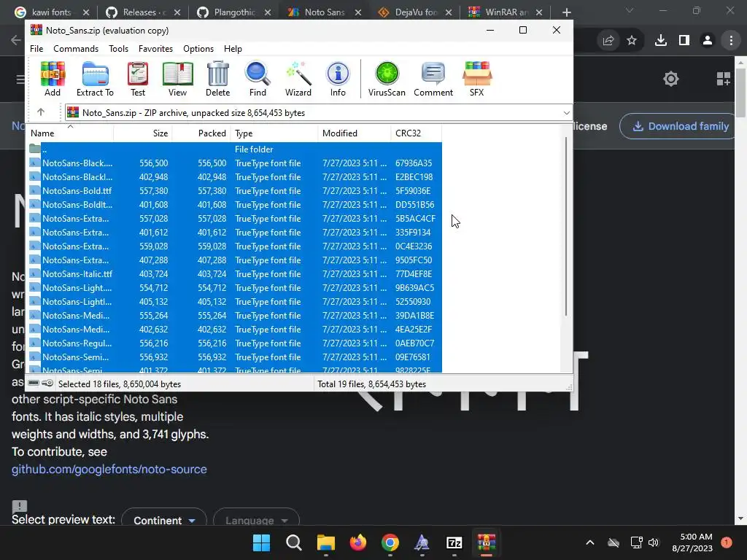Switch to the DejaVu fonts tab

[415, 12]
